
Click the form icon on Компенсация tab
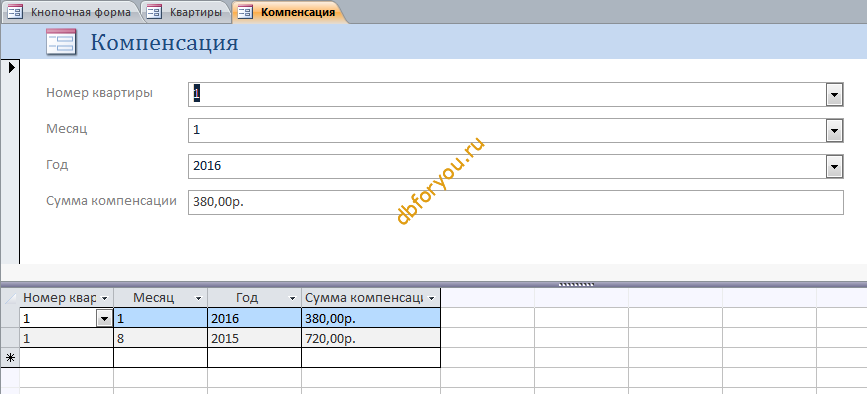click(x=245, y=12)
